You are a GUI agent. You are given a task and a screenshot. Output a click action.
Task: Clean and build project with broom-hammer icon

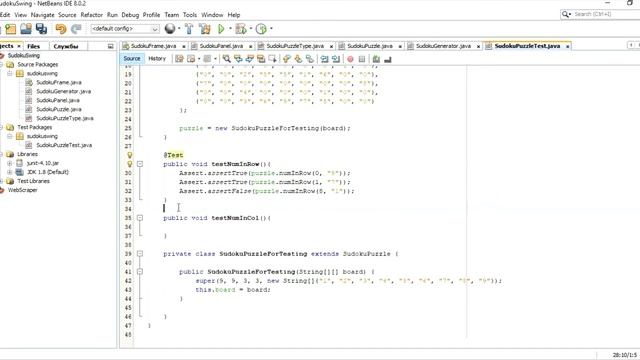point(204,29)
